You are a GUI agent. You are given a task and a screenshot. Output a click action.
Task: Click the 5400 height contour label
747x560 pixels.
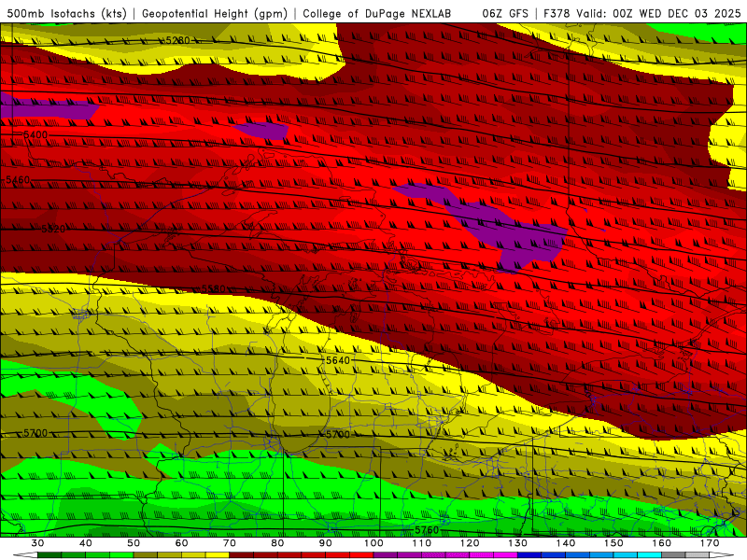click(35, 134)
